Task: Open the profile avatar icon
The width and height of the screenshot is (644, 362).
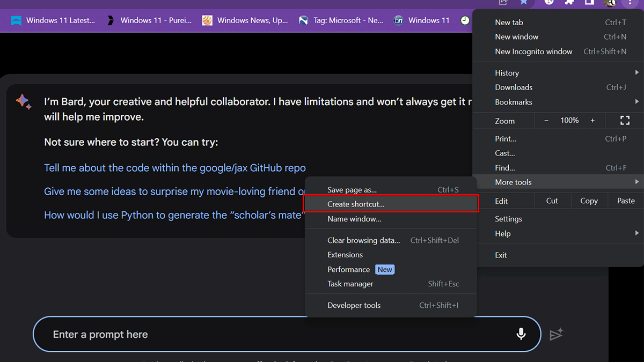Action: [x=610, y=3]
